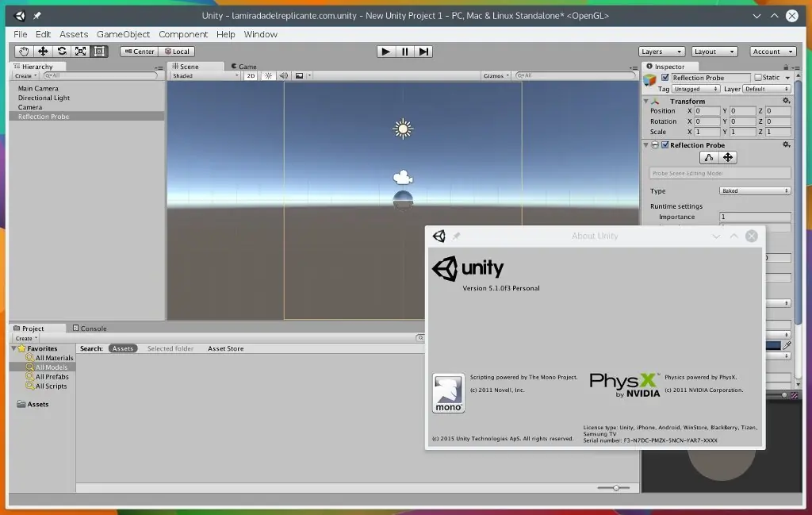Open the Gizmos dropdown

(x=496, y=75)
